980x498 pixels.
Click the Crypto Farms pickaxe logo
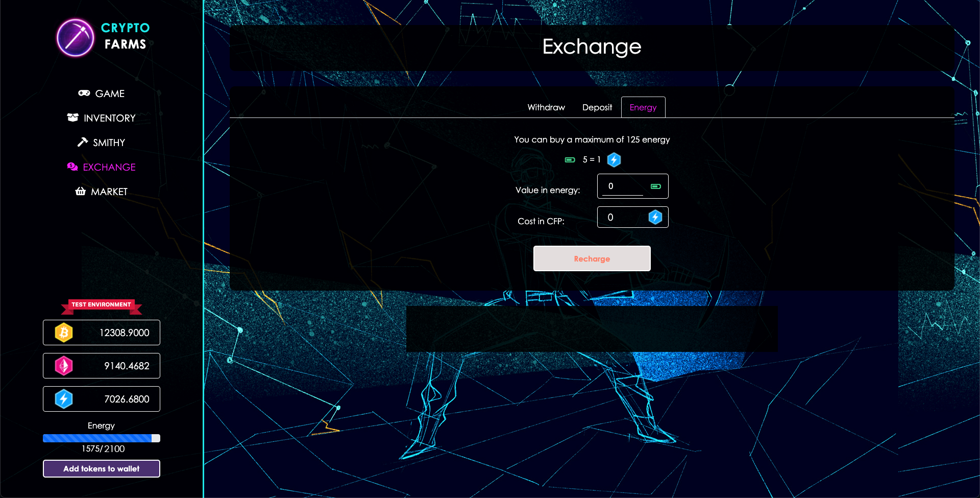(76, 37)
